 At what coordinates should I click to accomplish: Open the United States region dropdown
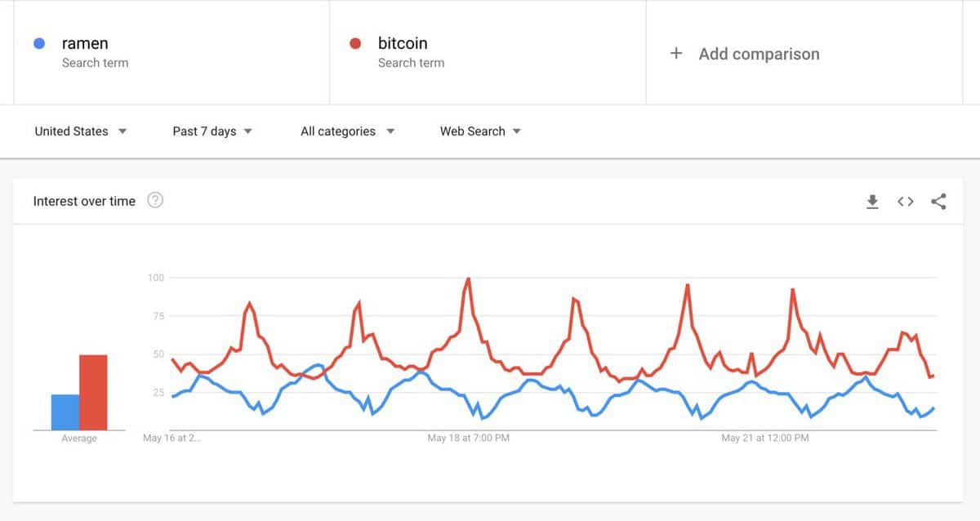(79, 131)
